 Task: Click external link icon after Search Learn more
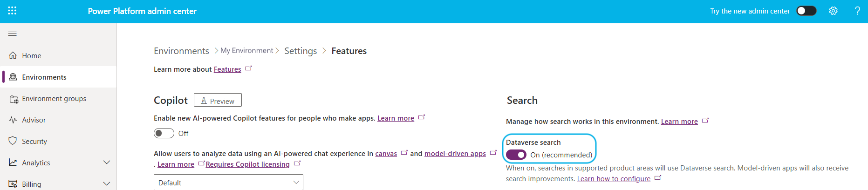click(x=705, y=121)
